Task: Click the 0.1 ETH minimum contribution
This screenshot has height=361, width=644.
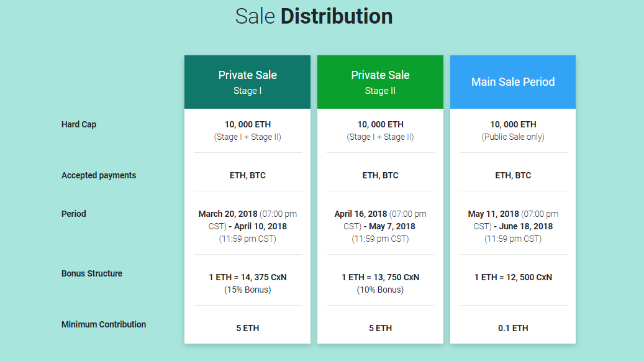Action: pyautogui.click(x=513, y=328)
